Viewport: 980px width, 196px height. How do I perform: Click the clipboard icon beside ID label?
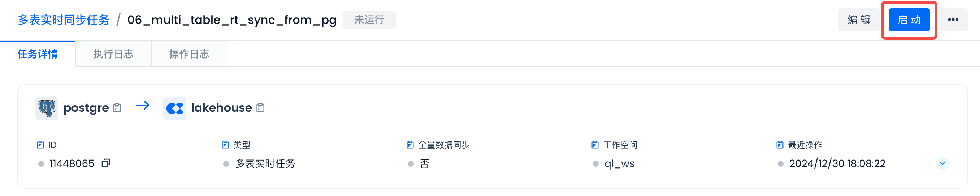click(40, 145)
